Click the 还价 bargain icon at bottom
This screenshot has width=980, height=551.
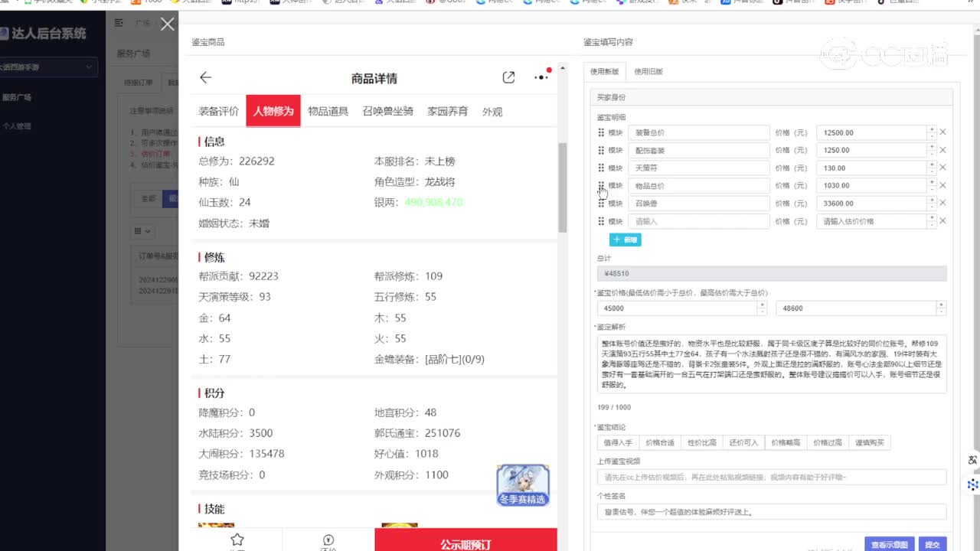coord(328,540)
